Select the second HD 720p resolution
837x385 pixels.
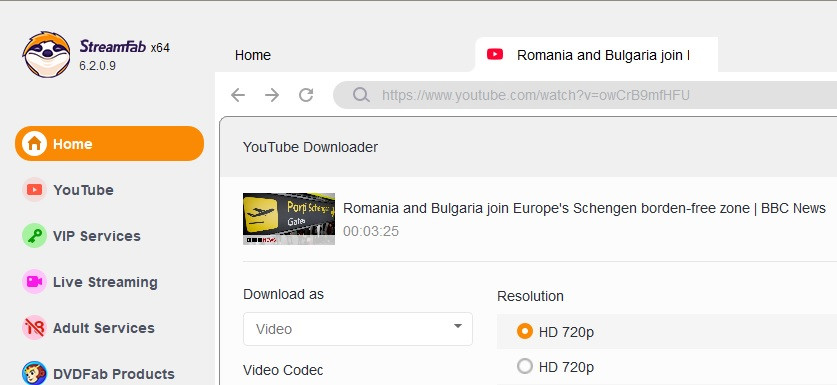pos(525,366)
